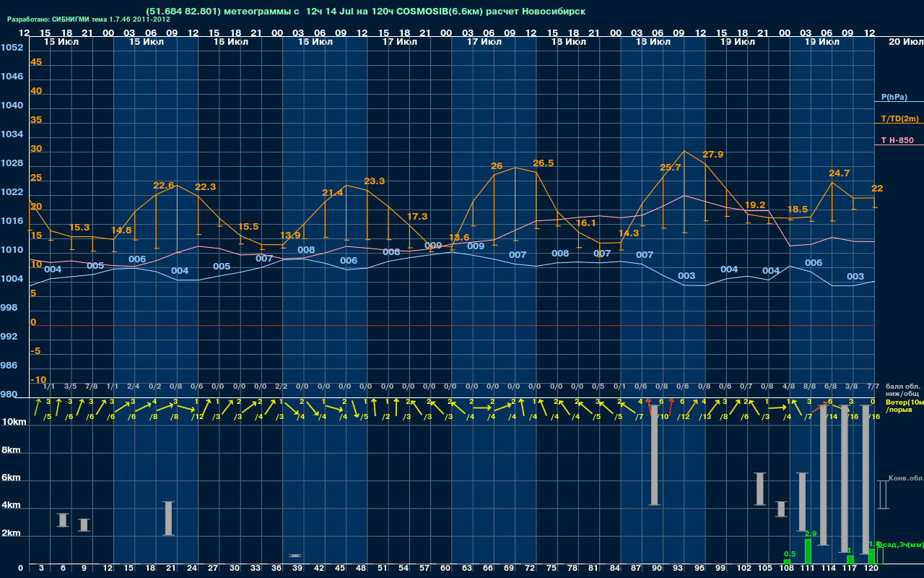Click the 2.9 precipitation amount label
This screenshot has width=924, height=578.
coord(811,534)
